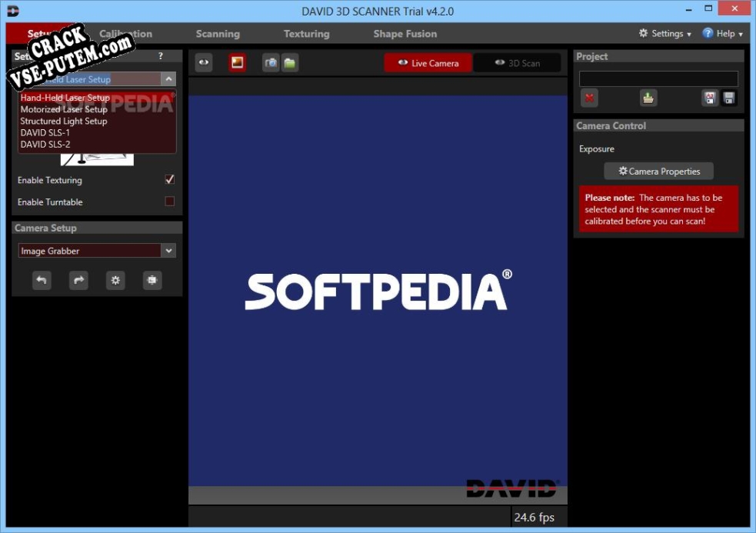Screen dimensions: 756x533
Task: Select Structured Light Setup from the list
Action: click(x=64, y=121)
